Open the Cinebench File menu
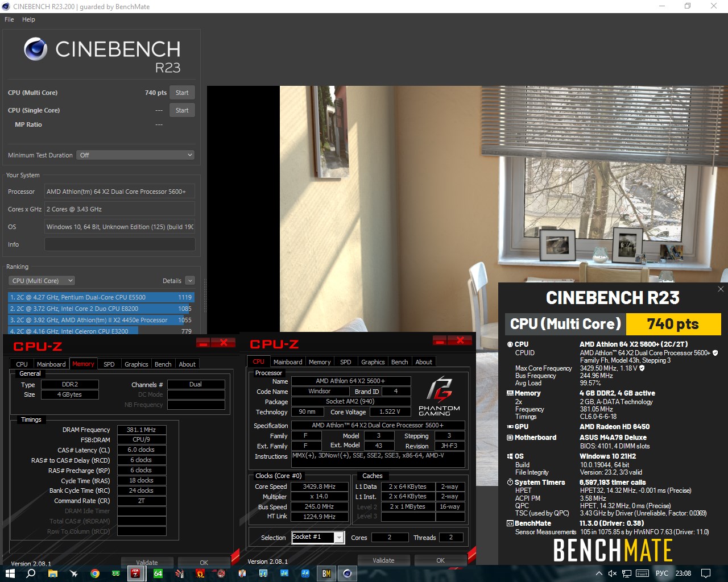 click(x=9, y=19)
